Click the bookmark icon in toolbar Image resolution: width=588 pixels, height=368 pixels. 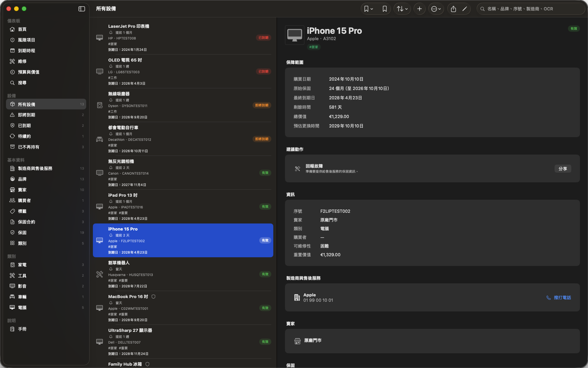coord(385,9)
